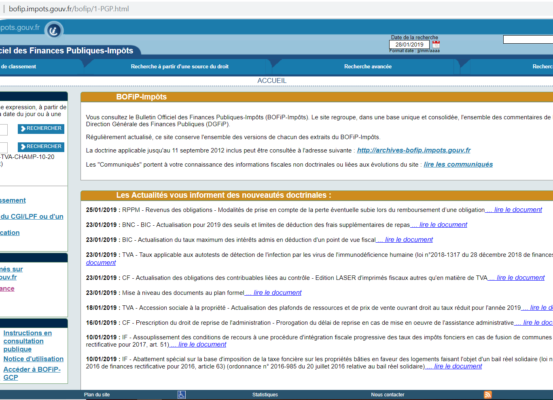This screenshot has height=400, width=553.
Task: Open the 'Accéder à BOFiP-GCP' link
Action: coord(32,373)
